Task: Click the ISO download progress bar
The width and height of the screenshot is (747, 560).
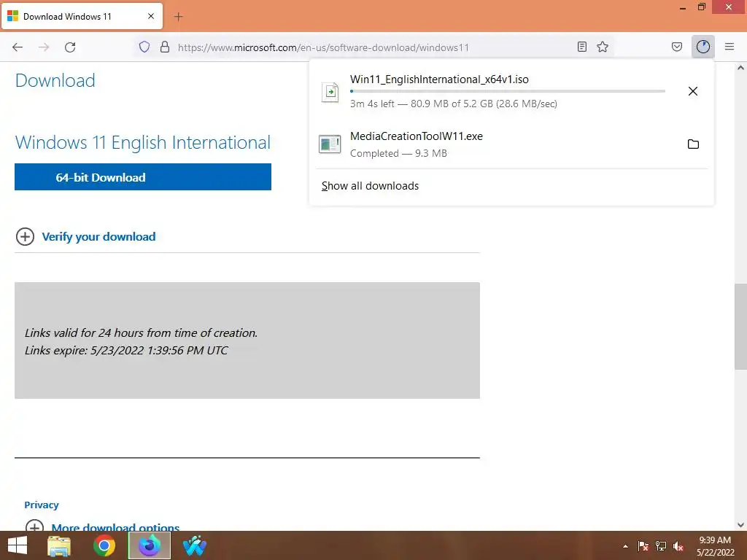Action: coord(508,91)
